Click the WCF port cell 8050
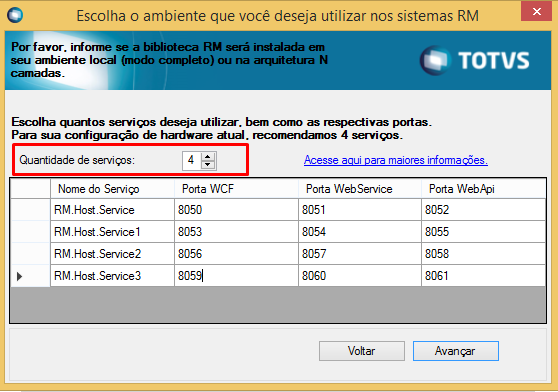This screenshot has height=392, width=558. tap(236, 210)
